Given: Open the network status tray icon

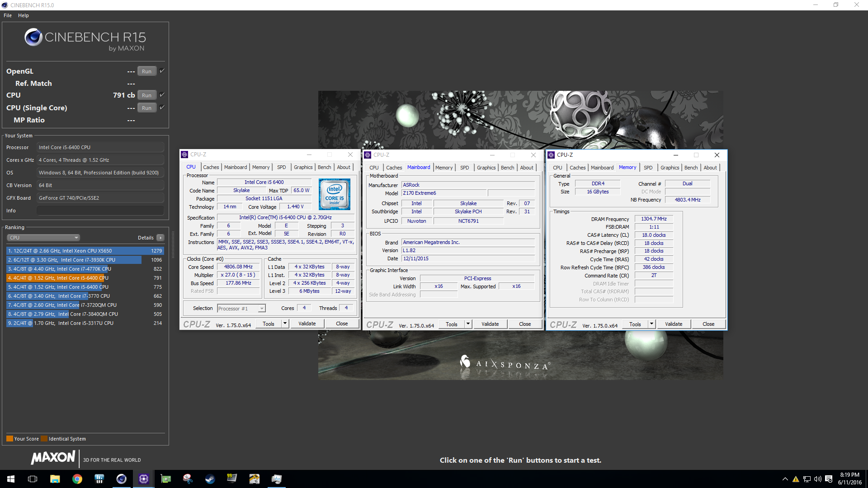Looking at the screenshot, I should pos(807,479).
